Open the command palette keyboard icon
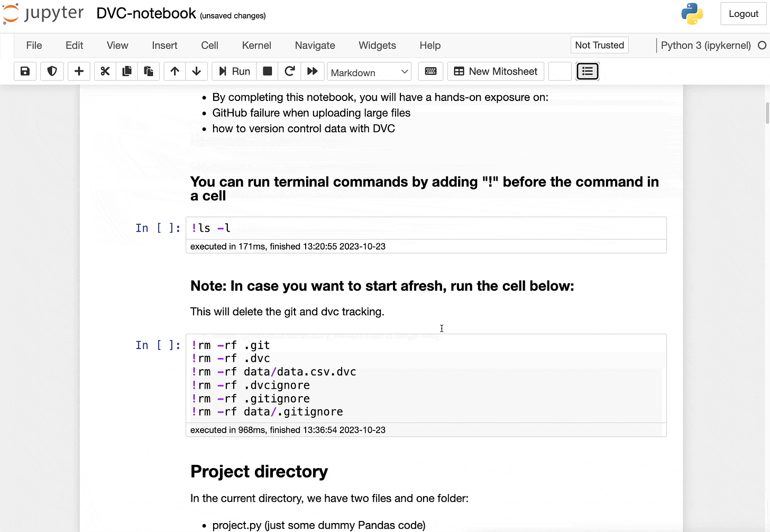 (430, 71)
